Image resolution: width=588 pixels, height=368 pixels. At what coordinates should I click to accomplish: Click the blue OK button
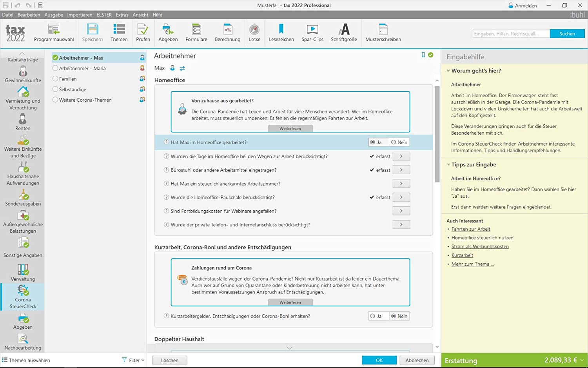tap(379, 360)
